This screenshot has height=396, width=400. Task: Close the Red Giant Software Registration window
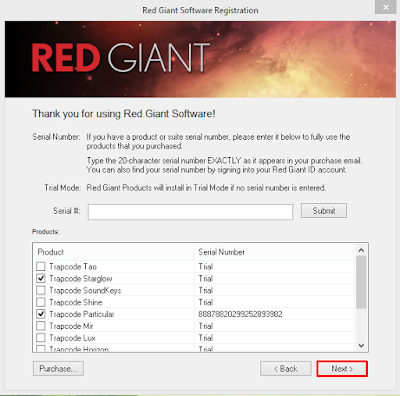[x=386, y=7]
